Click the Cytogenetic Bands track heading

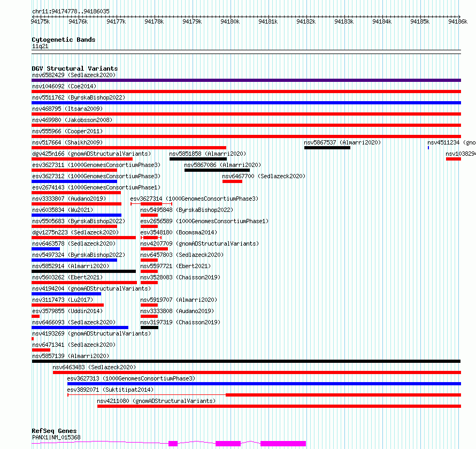64,40
